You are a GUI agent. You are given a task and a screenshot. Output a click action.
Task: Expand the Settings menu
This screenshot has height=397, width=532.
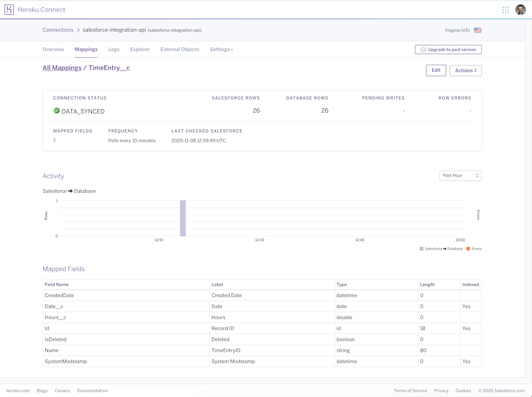(221, 49)
